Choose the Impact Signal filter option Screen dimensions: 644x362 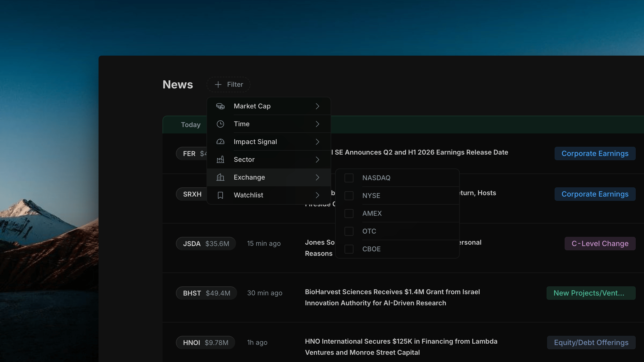click(269, 142)
